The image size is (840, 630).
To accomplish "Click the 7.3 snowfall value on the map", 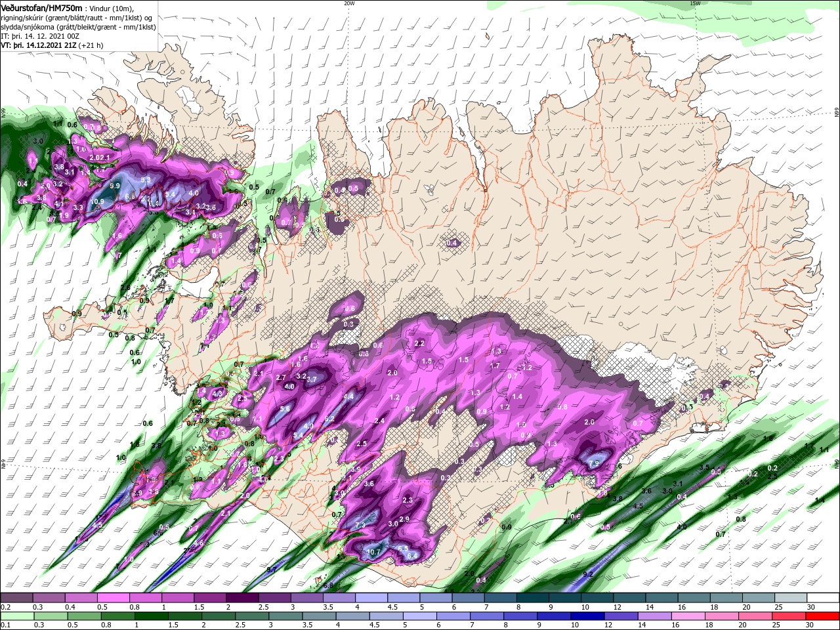I will [x=360, y=525].
